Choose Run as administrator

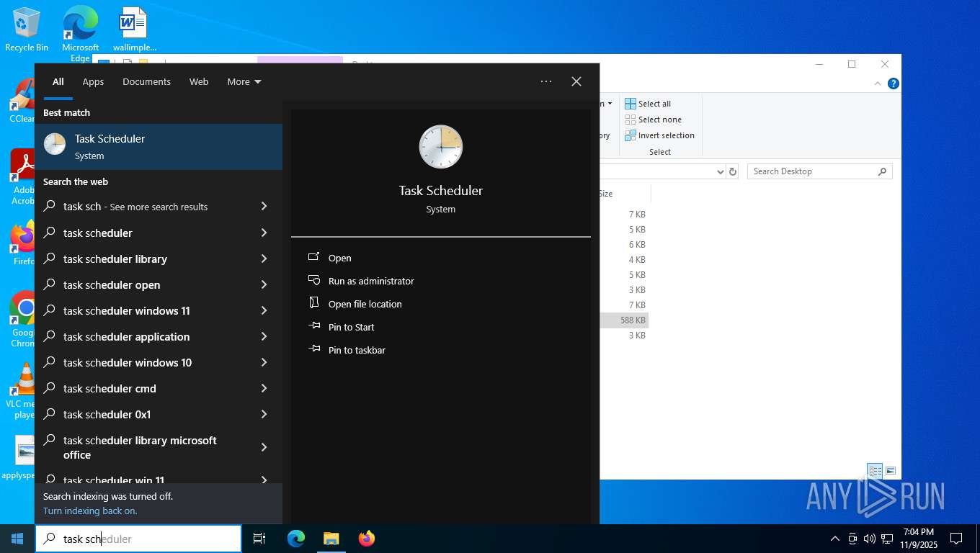point(371,281)
